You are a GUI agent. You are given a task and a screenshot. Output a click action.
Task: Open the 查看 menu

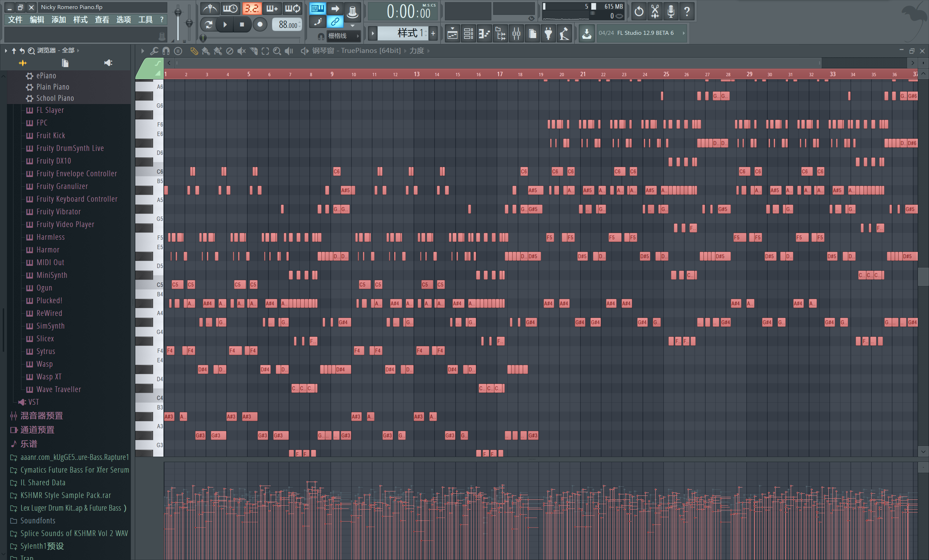coord(102,20)
